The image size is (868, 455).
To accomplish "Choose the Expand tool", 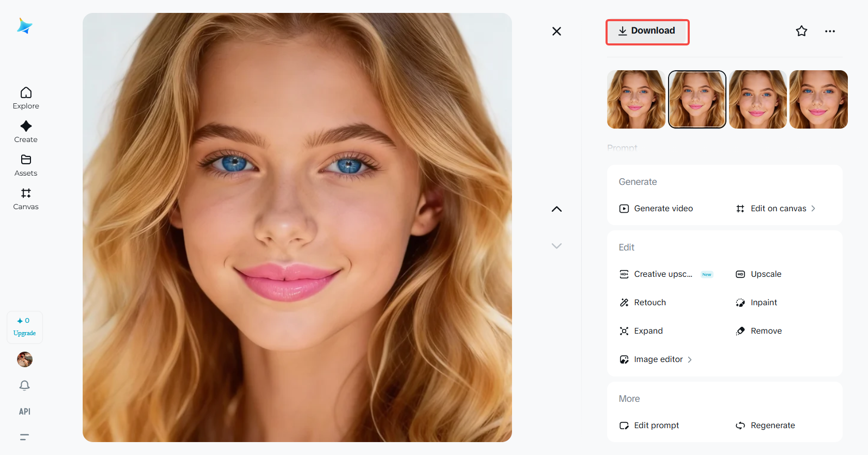I will point(641,331).
